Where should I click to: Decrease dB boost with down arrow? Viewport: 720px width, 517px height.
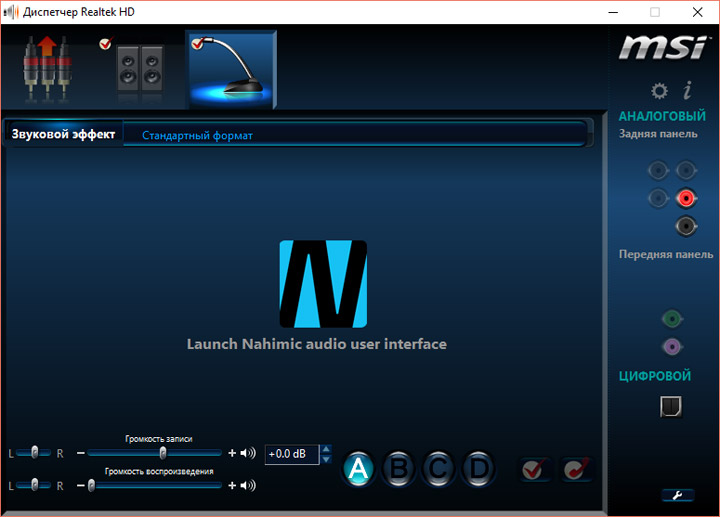pyautogui.click(x=326, y=459)
